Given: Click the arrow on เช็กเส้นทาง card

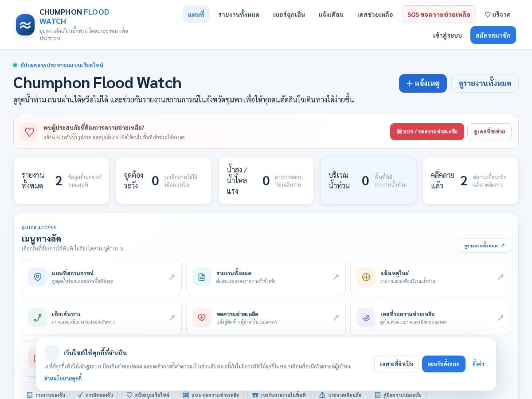Looking at the screenshot, I should (x=172, y=318).
